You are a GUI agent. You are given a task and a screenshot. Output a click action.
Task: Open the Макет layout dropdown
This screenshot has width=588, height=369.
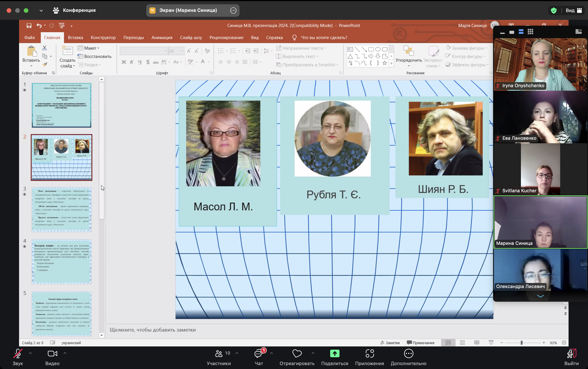click(x=88, y=48)
